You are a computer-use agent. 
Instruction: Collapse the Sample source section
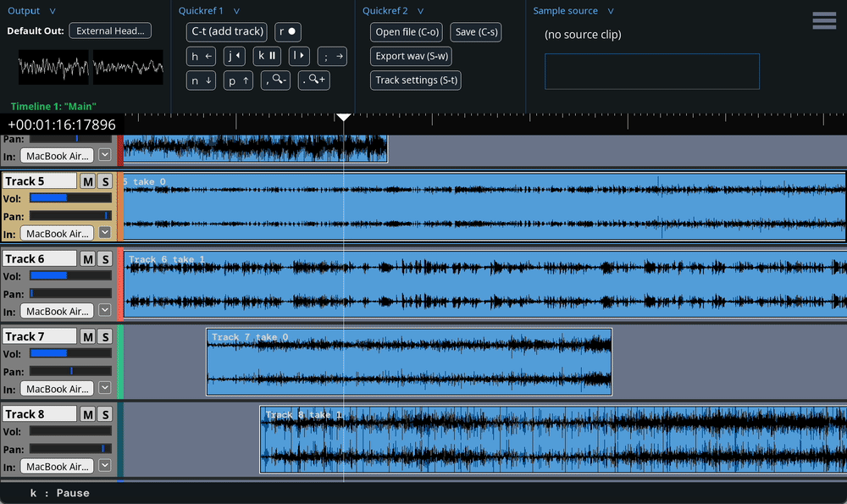point(611,11)
